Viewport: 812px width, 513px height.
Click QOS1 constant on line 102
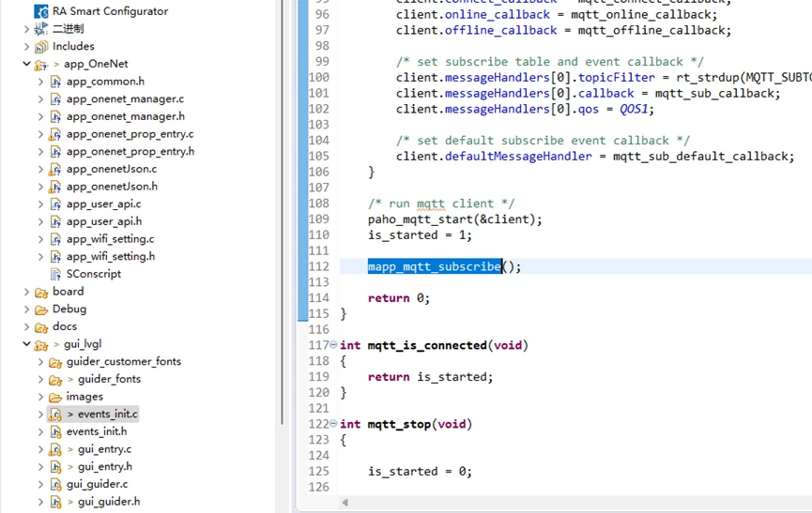coord(634,109)
